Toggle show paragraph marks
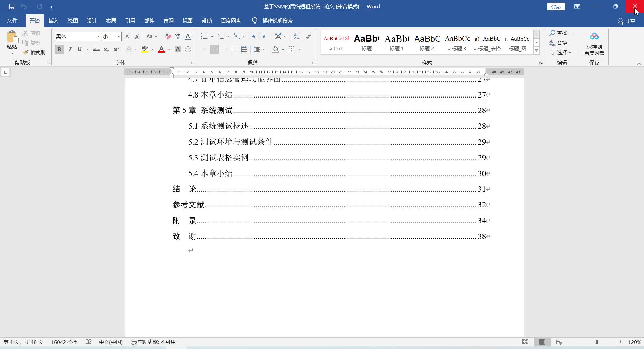Screen dimensions: 644x349 coord(309,36)
